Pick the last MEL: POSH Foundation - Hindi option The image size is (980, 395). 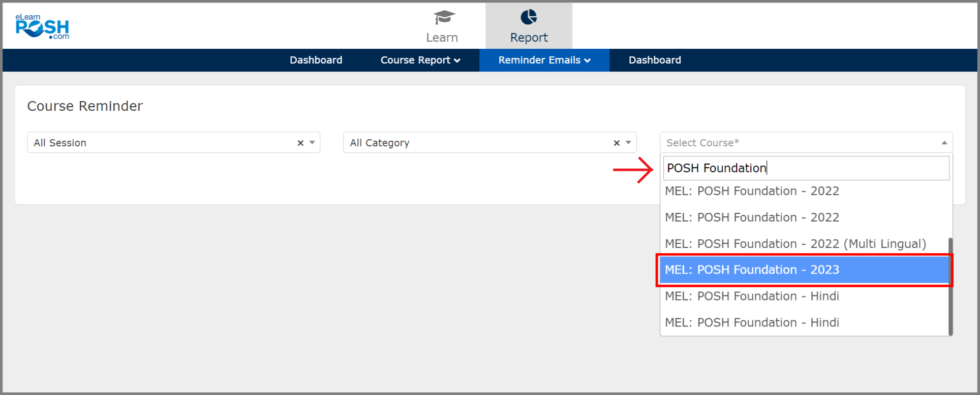752,322
